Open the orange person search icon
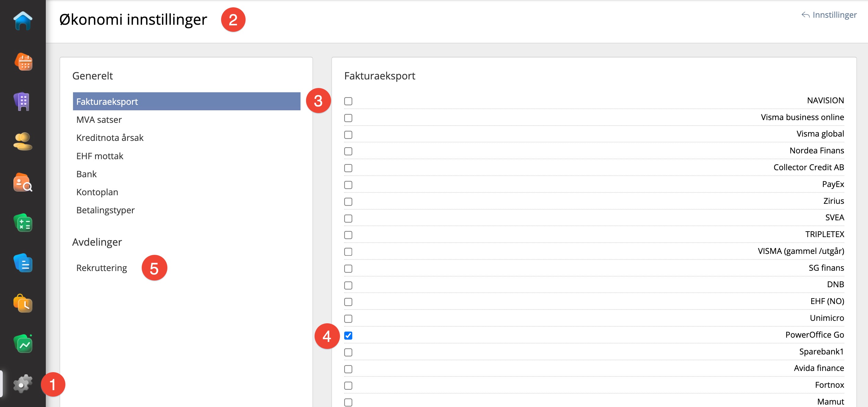 23,182
